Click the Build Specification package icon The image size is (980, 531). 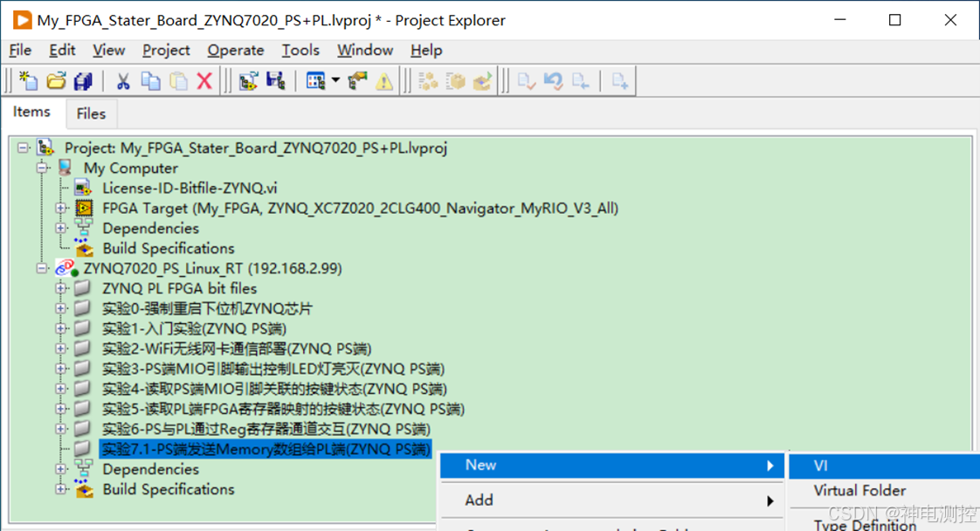coord(456,80)
